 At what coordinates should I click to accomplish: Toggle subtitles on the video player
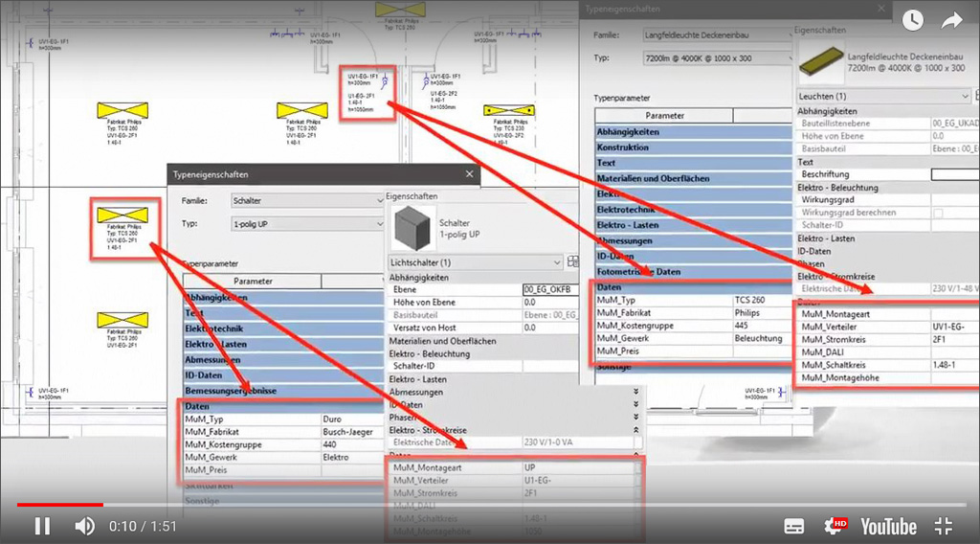(793, 526)
